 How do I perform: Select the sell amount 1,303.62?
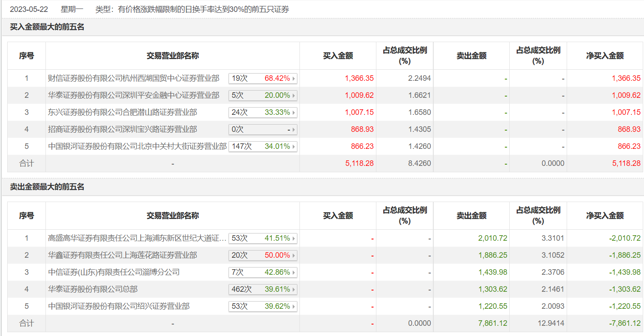coord(493,289)
